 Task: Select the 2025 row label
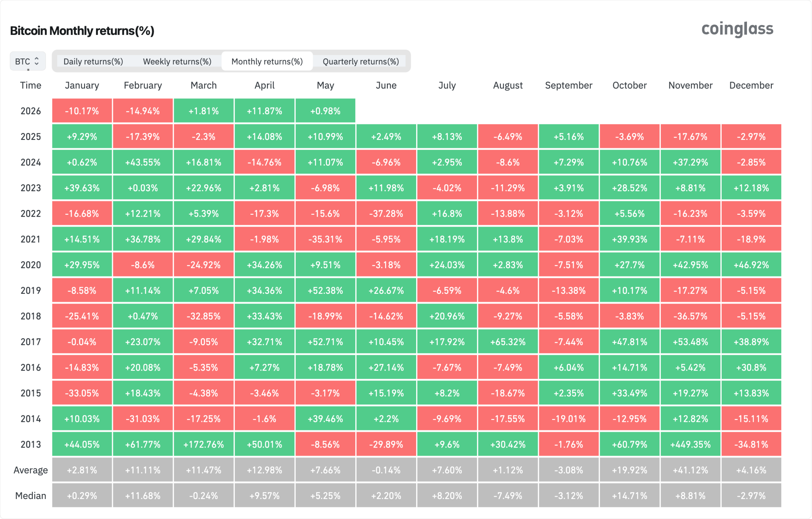(x=31, y=137)
